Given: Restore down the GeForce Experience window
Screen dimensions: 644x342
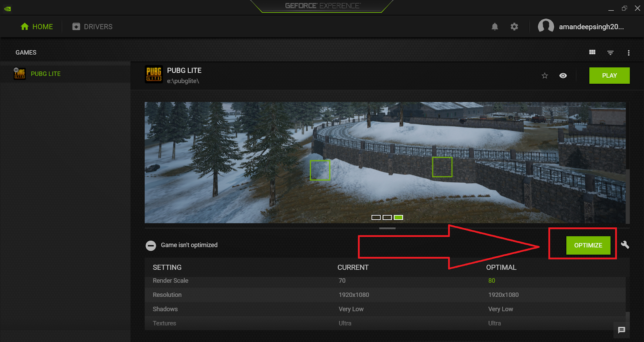Looking at the screenshot, I should coord(624,8).
